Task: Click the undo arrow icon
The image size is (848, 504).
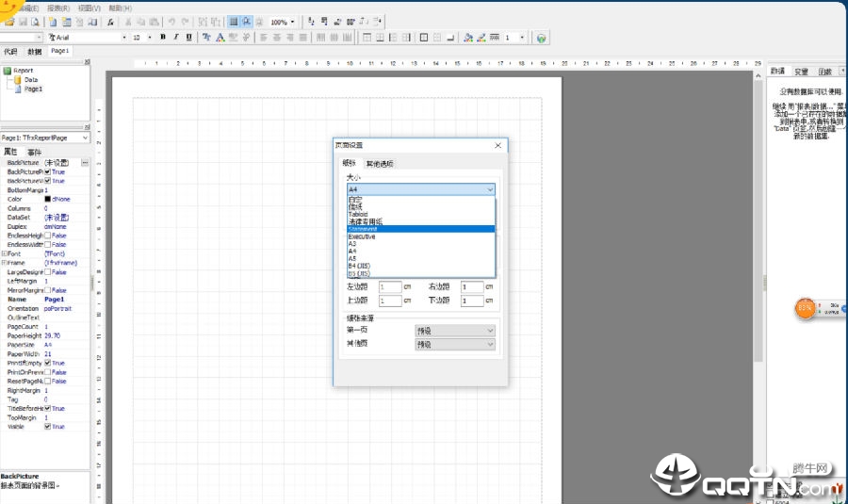Action: pos(172,22)
